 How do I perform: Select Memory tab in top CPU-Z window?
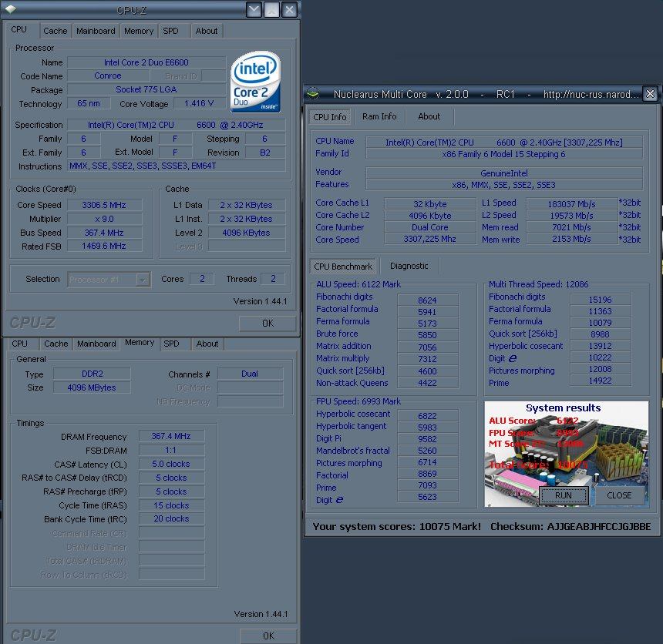click(x=139, y=31)
